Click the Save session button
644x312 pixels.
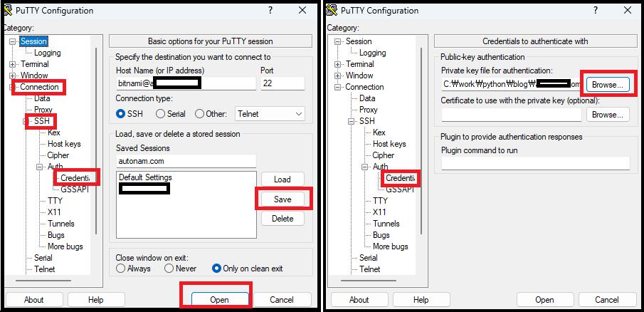[283, 199]
